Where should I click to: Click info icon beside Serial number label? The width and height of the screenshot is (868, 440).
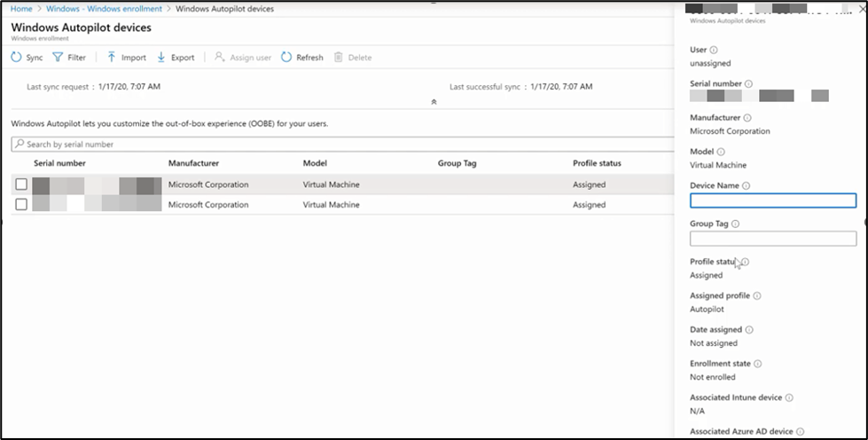748,83
